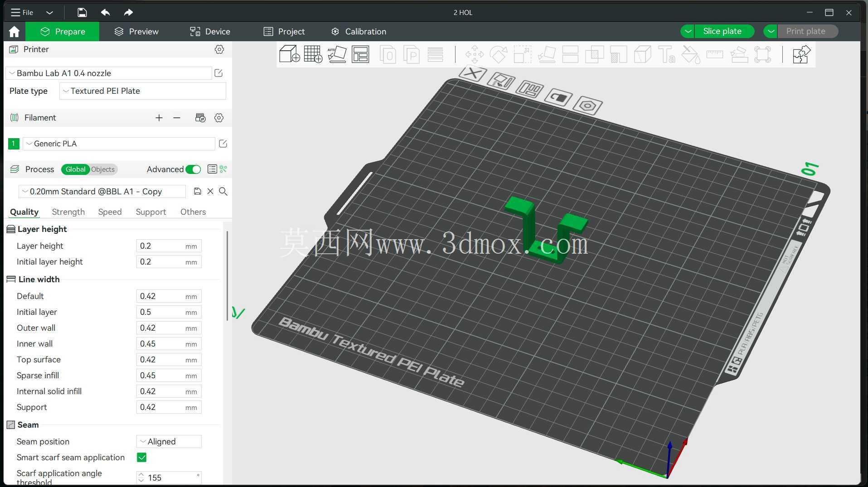The image size is (868, 487).
Task: Click the Add plate grid icon
Action: point(313,54)
